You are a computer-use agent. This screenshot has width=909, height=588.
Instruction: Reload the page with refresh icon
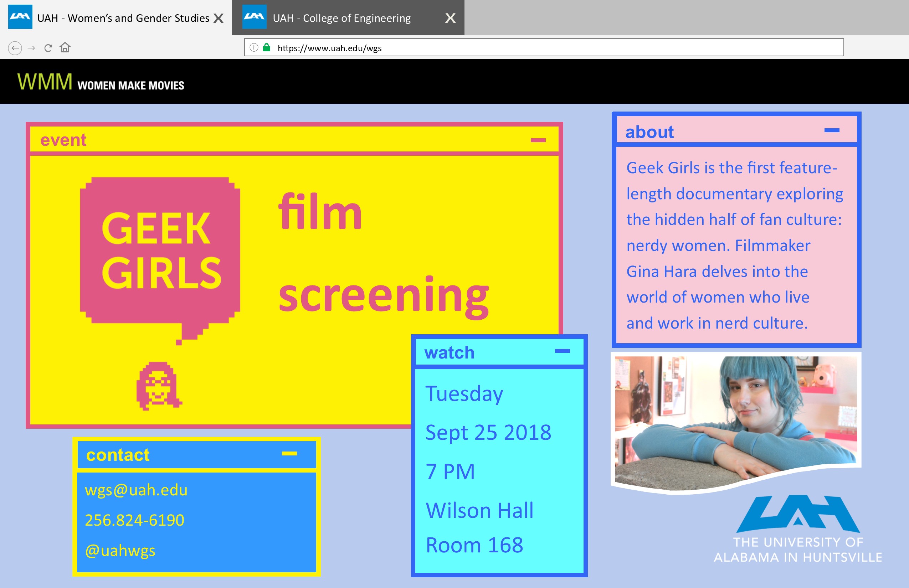[x=48, y=48]
